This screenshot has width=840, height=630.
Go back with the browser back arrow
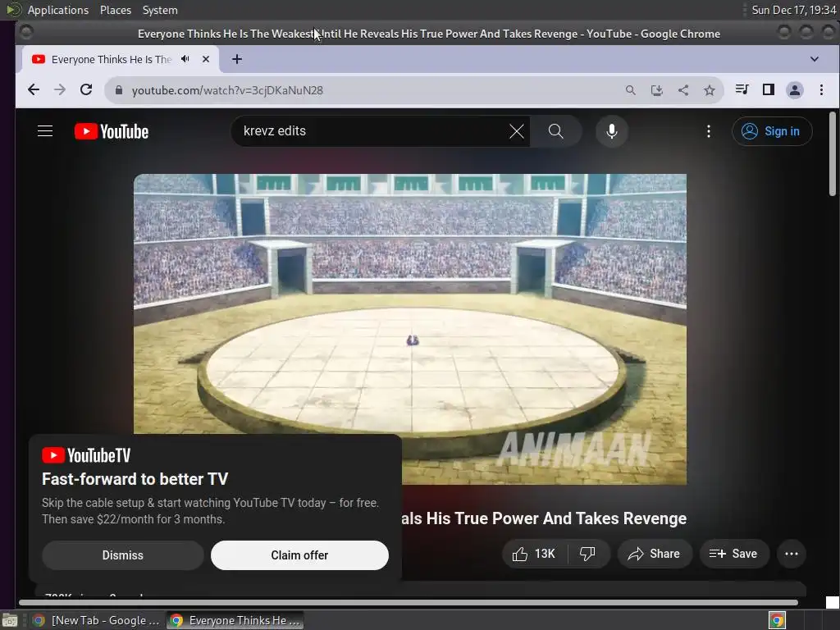33,90
